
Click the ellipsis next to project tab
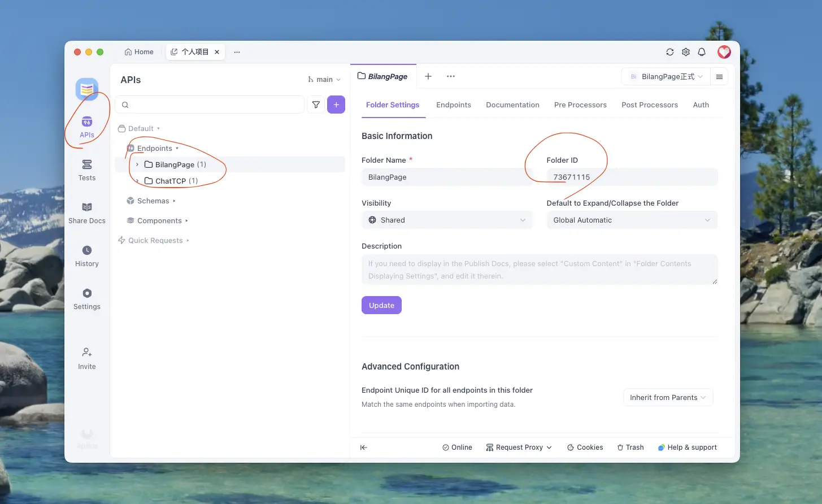[x=237, y=52]
